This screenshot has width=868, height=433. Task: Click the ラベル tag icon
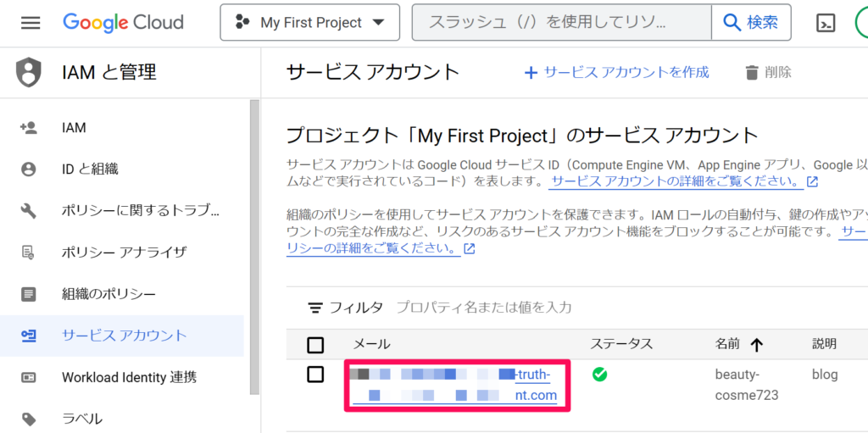[x=28, y=419]
